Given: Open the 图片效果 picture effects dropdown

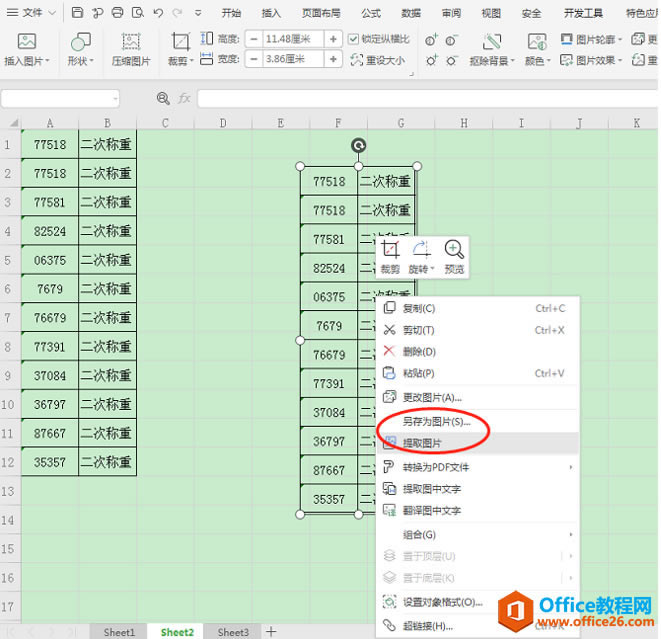Looking at the screenshot, I should click(591, 60).
